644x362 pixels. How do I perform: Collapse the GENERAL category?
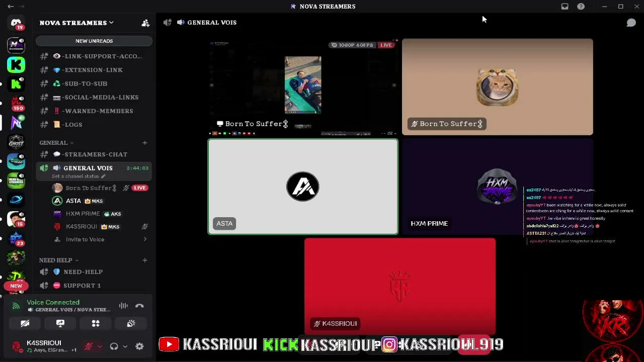56,143
